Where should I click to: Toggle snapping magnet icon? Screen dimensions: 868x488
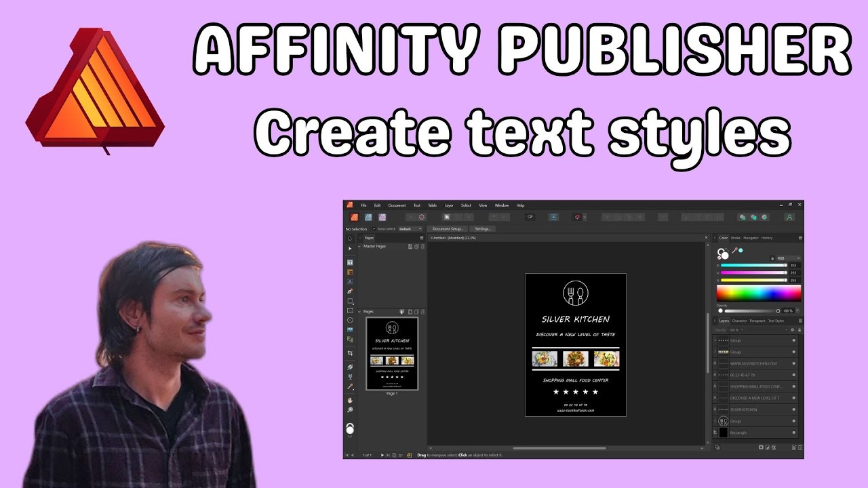pos(577,218)
